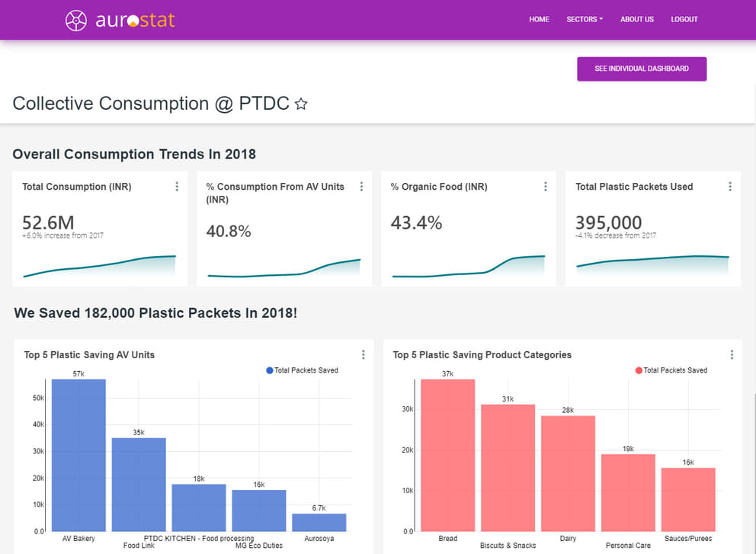The image size is (756, 554).
Task: Toggle red Total Packets Saved legend series
Action: [671, 370]
